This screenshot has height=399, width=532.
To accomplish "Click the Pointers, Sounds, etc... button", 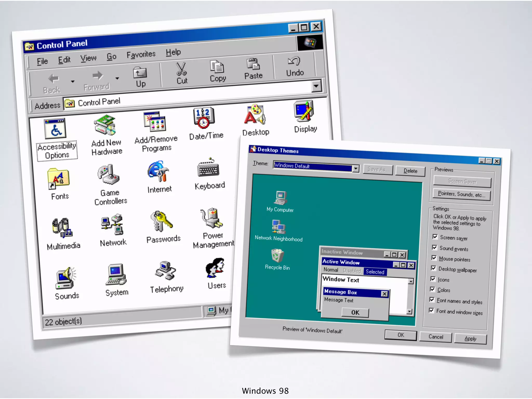I will tap(461, 194).
